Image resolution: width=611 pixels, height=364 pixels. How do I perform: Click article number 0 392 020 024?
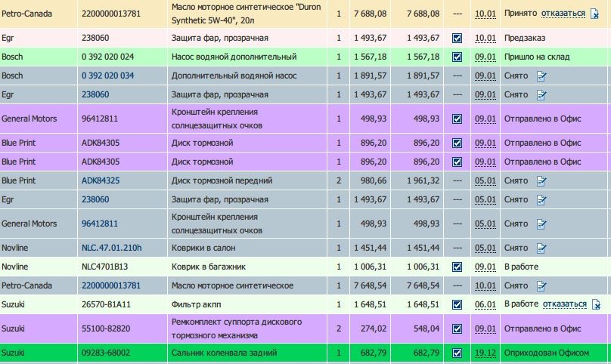click(107, 57)
